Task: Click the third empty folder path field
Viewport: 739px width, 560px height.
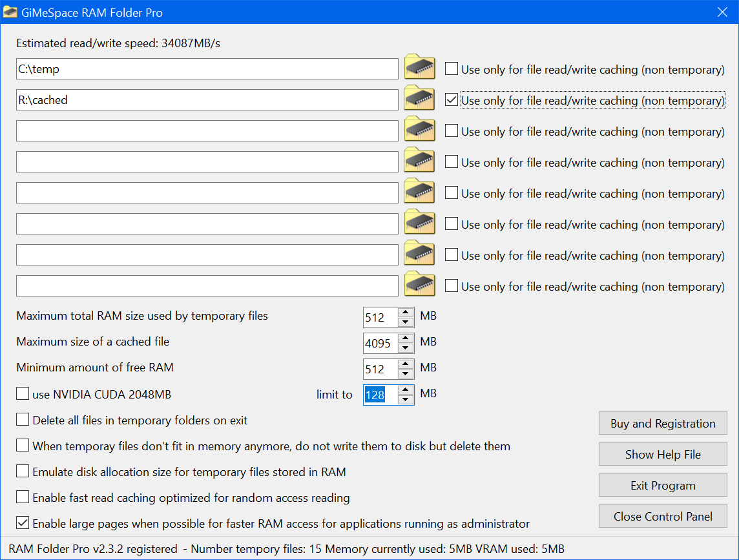Action: pyautogui.click(x=207, y=192)
